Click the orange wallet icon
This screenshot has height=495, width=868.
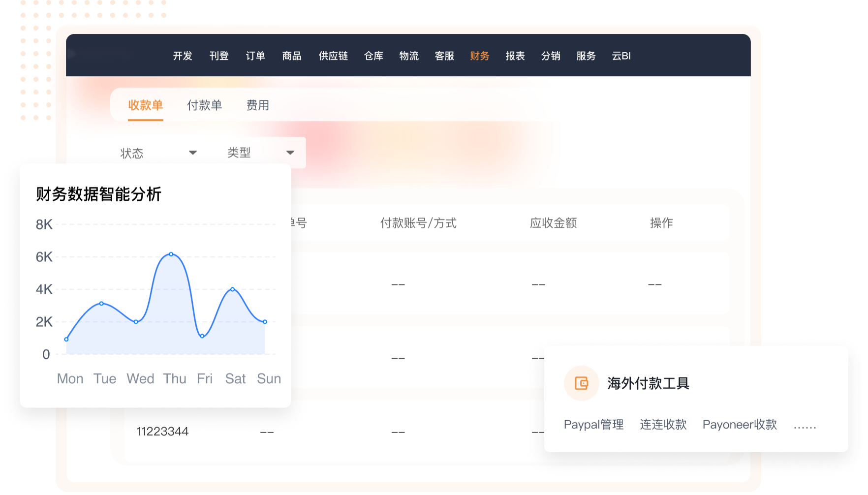coord(581,383)
